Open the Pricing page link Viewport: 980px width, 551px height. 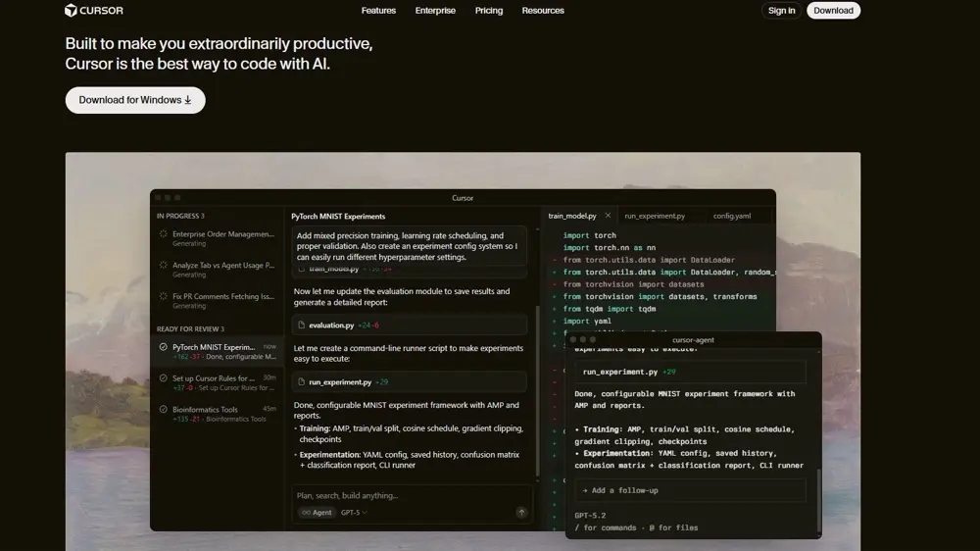tap(489, 11)
